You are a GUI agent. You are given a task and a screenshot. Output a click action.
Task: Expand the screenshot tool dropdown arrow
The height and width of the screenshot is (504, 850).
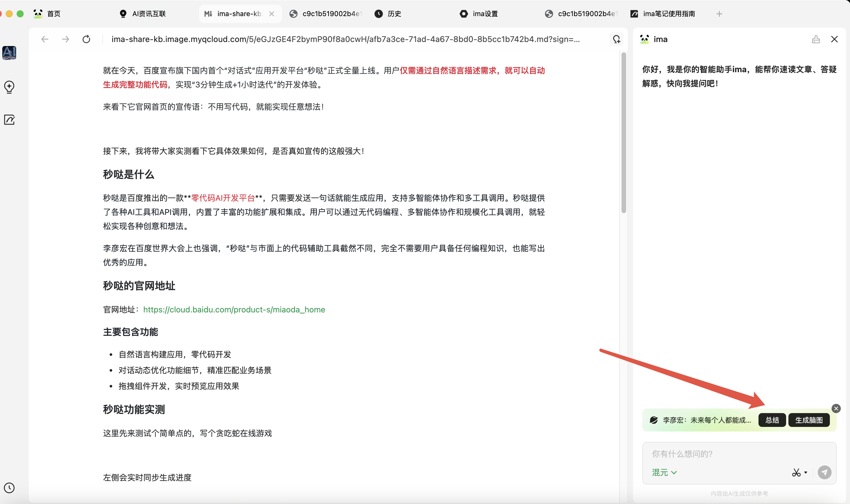805,472
